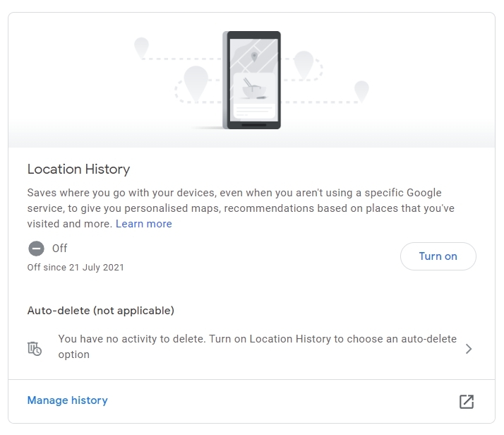This screenshot has height=435, width=504.
Task: Expand auto-delete options with the chevron arrow
Action: coord(469,349)
